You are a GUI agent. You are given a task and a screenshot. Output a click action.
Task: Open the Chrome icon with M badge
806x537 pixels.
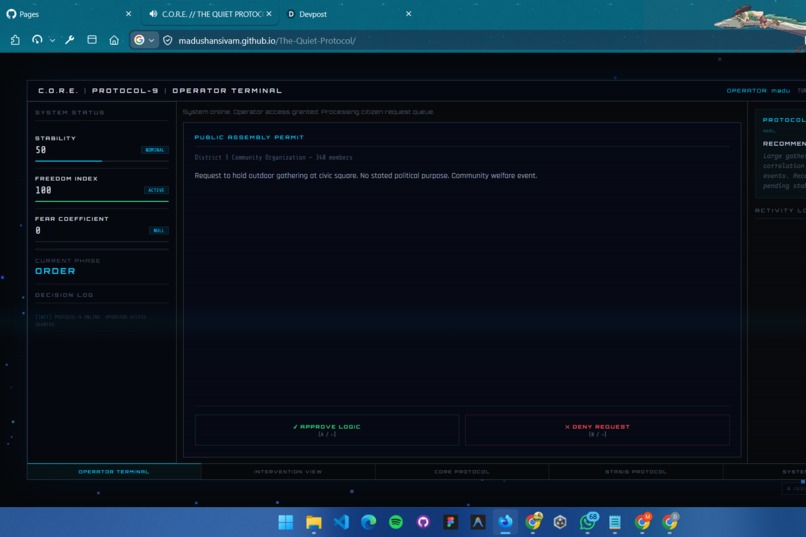(x=643, y=522)
